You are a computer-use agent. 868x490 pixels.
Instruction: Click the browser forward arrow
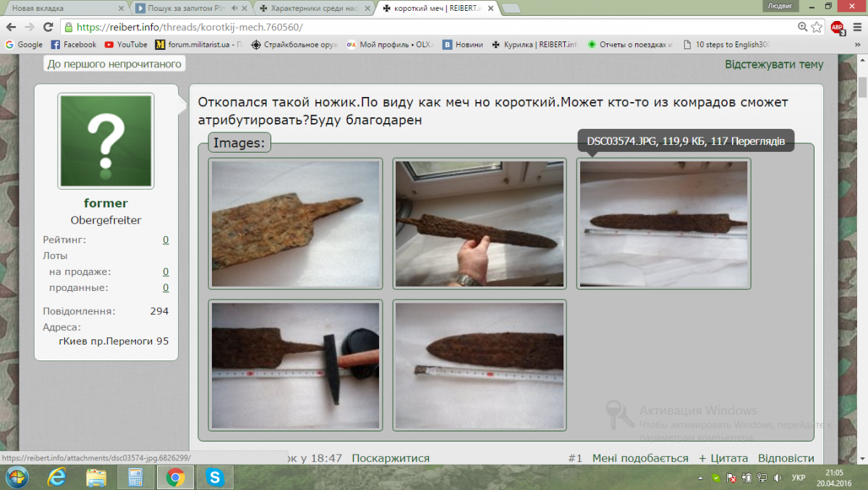(x=30, y=27)
